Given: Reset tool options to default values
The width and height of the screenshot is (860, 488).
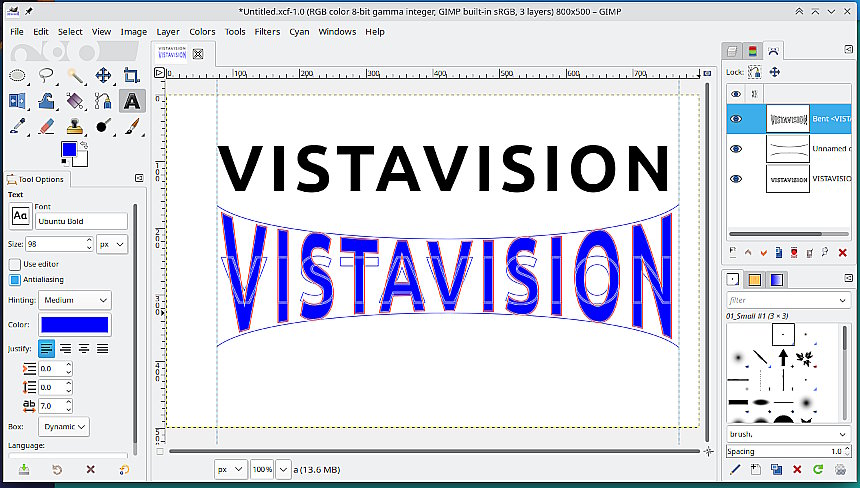Looking at the screenshot, I should 124,469.
